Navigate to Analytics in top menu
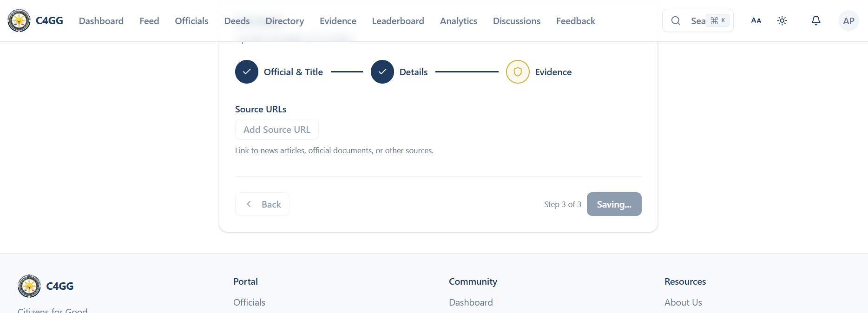Viewport: 868px width, 313px height. pos(458,21)
